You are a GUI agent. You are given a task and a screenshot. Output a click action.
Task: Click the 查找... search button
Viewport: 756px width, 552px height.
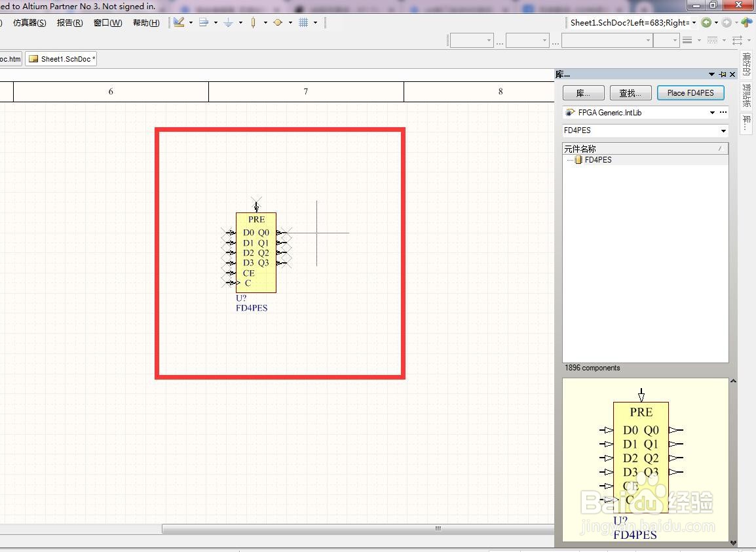click(x=631, y=92)
